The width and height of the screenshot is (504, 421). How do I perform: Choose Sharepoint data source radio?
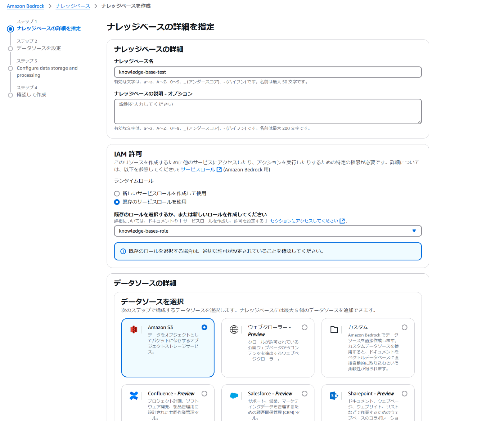[x=405, y=394]
